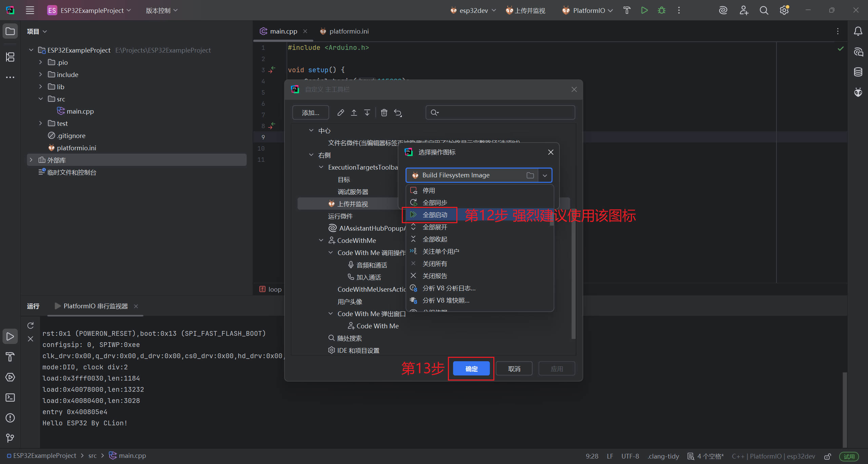Click the 添加... button
Image resolution: width=868 pixels, height=464 pixels.
310,113
